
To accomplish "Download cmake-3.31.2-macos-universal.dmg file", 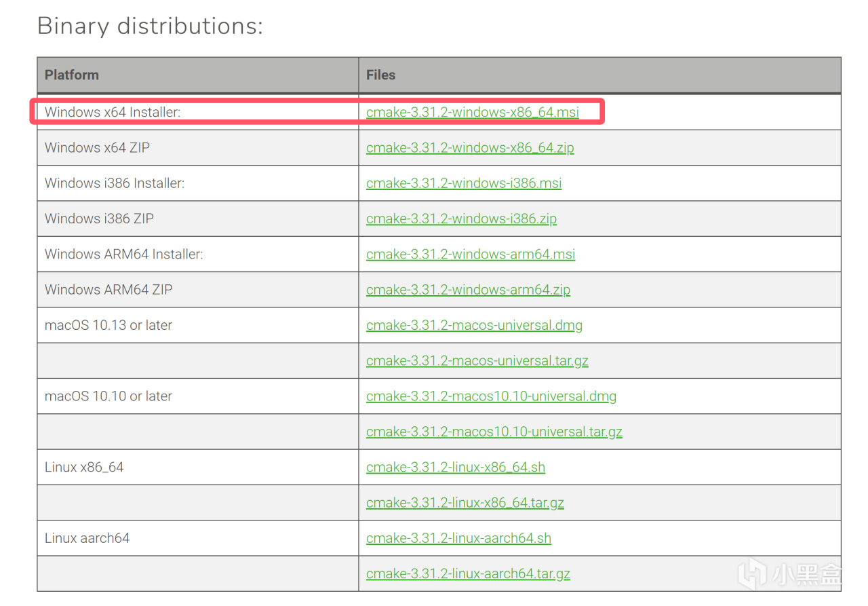I will tap(474, 325).
